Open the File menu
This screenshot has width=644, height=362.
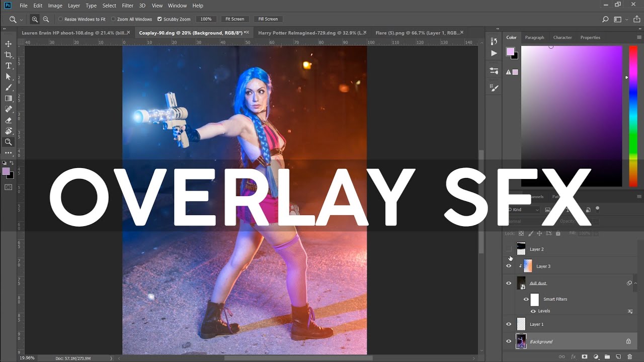point(24,6)
